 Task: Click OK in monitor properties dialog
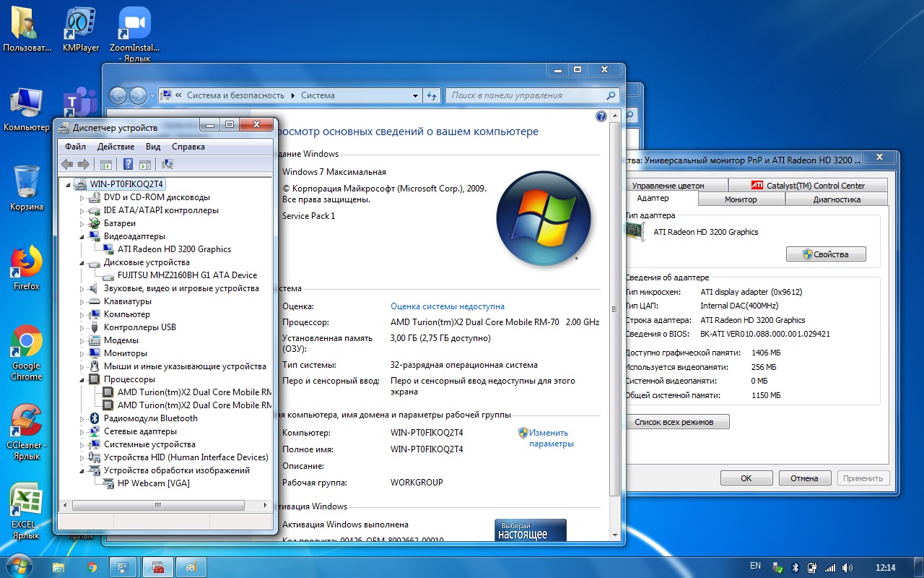point(746,478)
